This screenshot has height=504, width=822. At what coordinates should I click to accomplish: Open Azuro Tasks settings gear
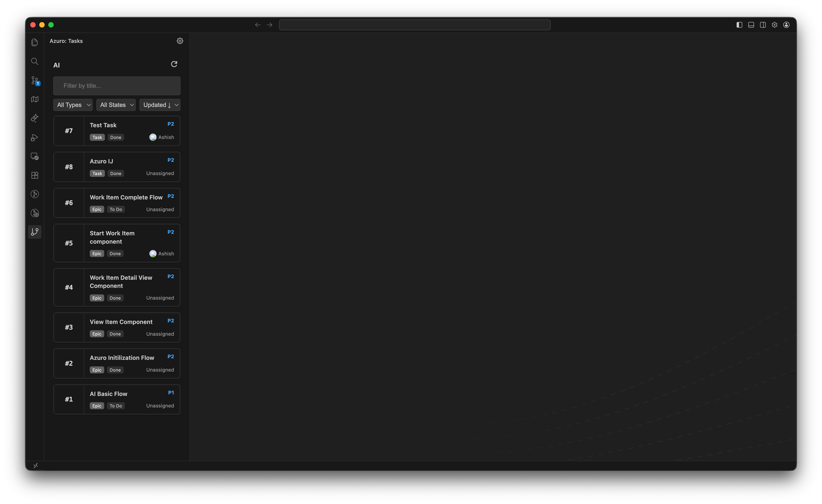180,41
